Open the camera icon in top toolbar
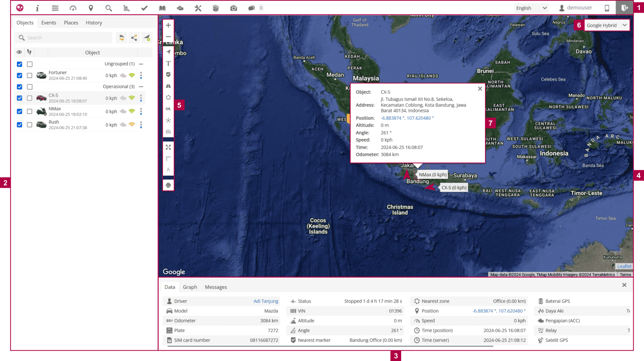The image size is (644, 361). click(x=233, y=8)
